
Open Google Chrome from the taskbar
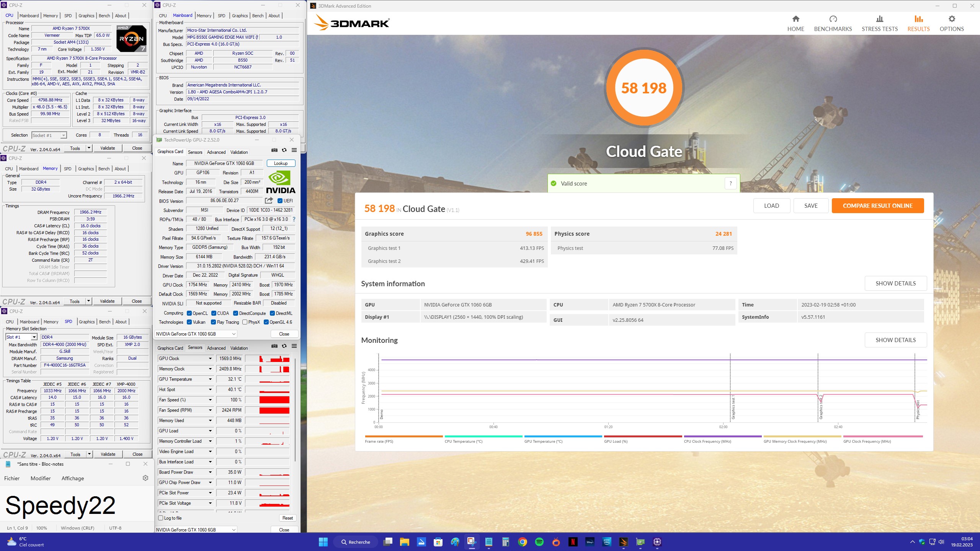(522, 542)
